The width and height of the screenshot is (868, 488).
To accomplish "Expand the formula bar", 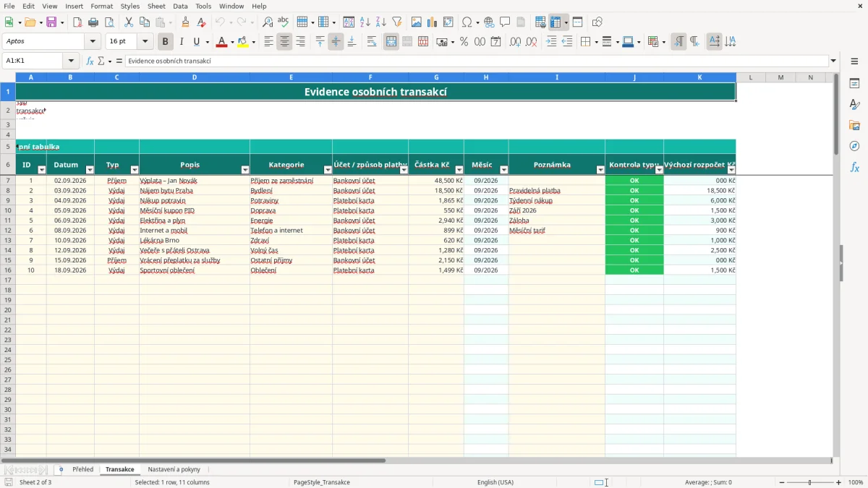I will pos(833,61).
